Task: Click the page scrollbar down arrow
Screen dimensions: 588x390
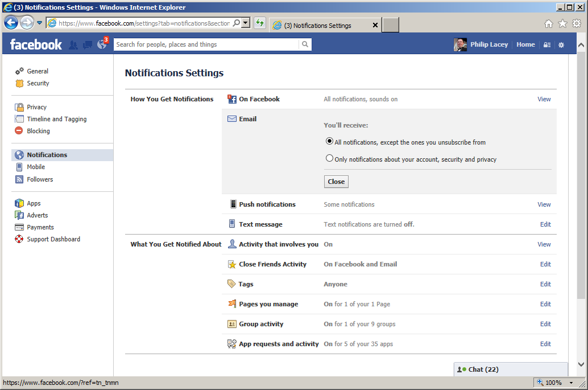Action: pos(581,364)
